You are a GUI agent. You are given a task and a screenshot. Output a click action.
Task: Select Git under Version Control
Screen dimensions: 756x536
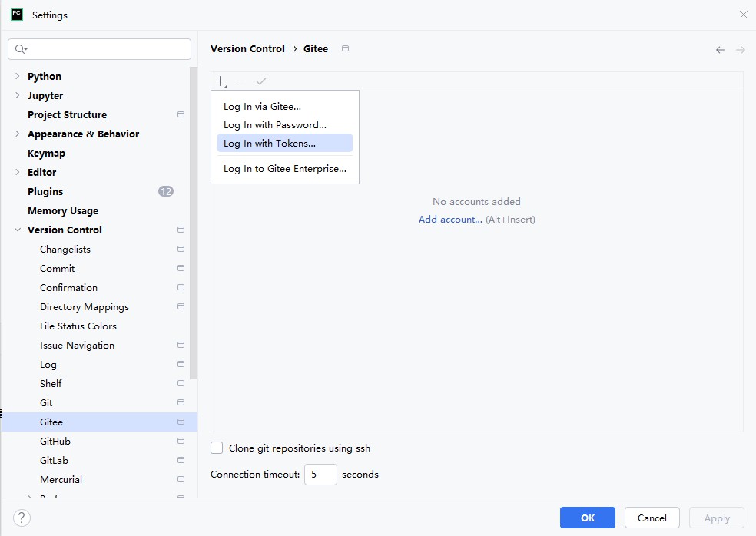(46, 402)
